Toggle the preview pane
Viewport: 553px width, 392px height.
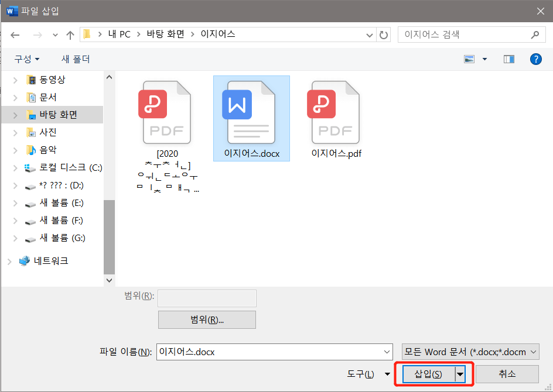tap(508, 59)
